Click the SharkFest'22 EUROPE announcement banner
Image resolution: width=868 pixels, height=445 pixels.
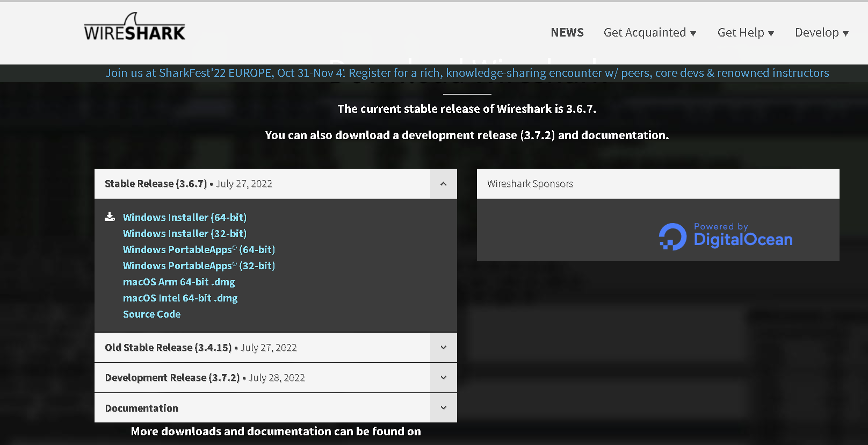click(467, 73)
